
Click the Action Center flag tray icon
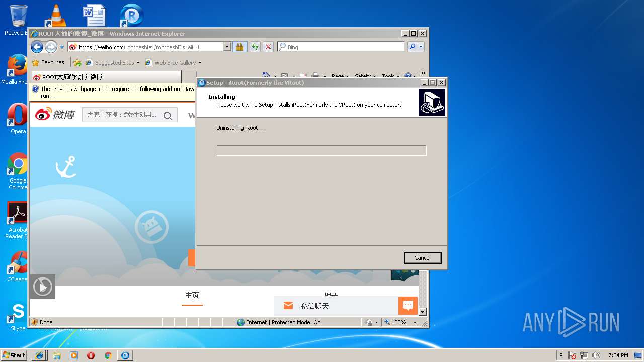pos(572,355)
